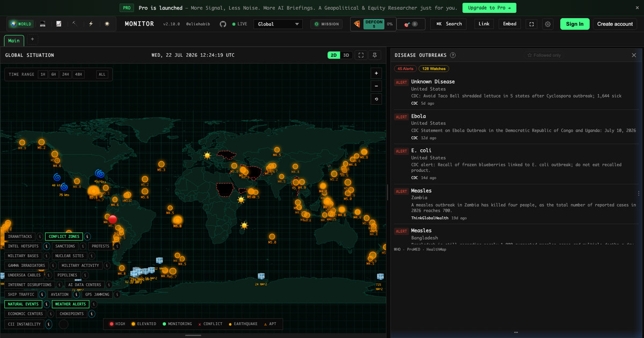Show info for CII Instability layer
This screenshot has width=644, height=338.
[48, 324]
